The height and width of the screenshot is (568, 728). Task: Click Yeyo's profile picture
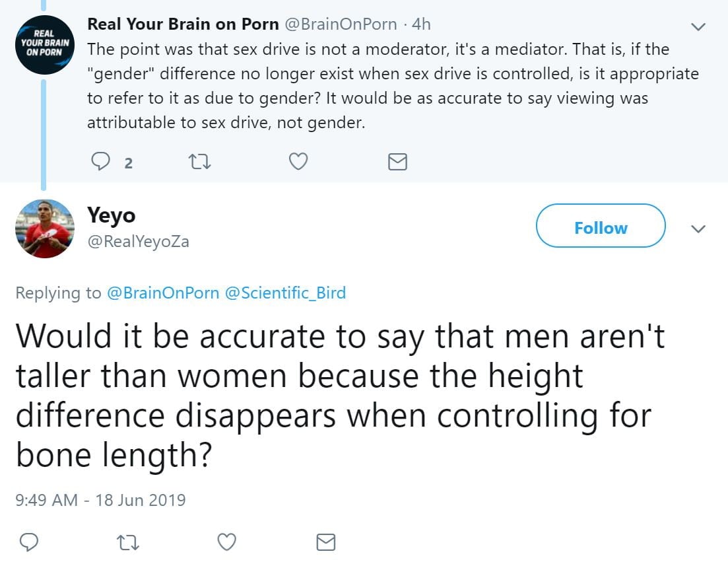tap(44, 229)
